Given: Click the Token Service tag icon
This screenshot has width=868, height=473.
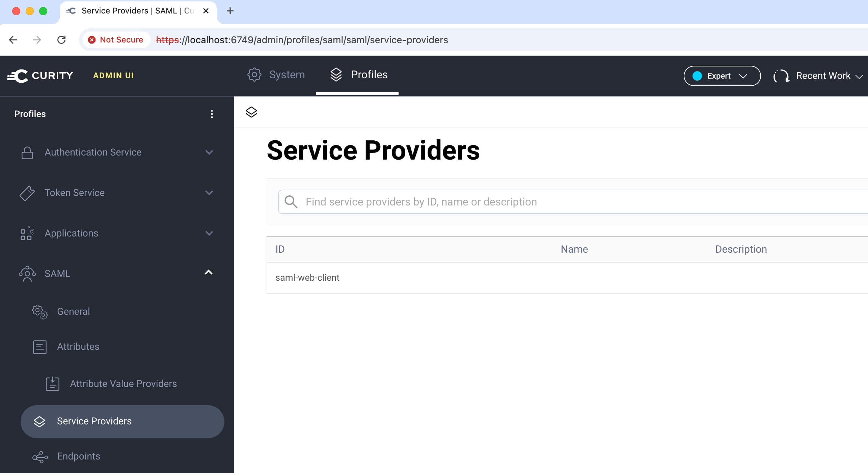Looking at the screenshot, I should tap(27, 193).
